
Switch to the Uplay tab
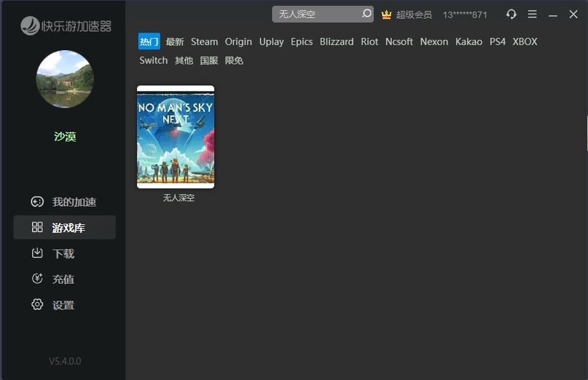[271, 42]
